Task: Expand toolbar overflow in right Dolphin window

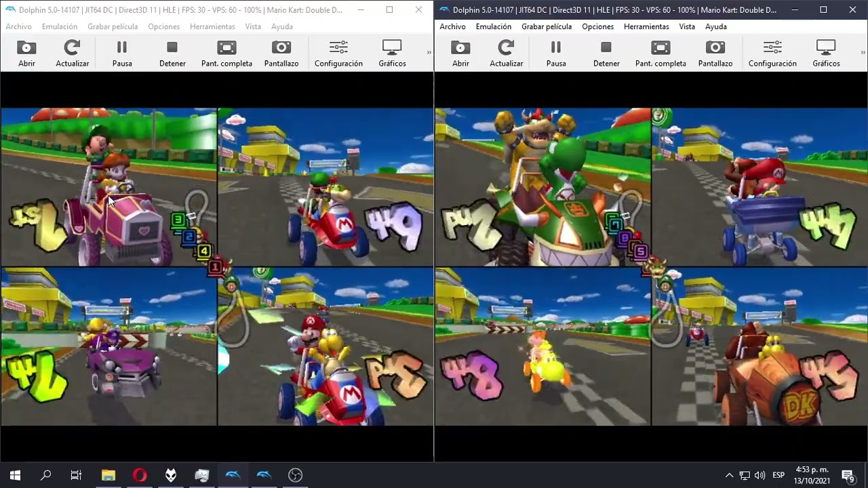Action: 863,52
